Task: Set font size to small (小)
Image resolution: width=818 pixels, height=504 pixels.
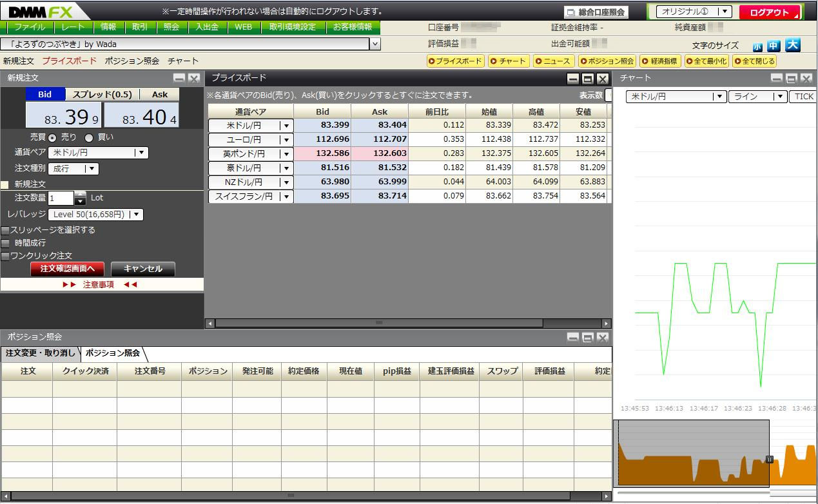Action: tap(757, 46)
